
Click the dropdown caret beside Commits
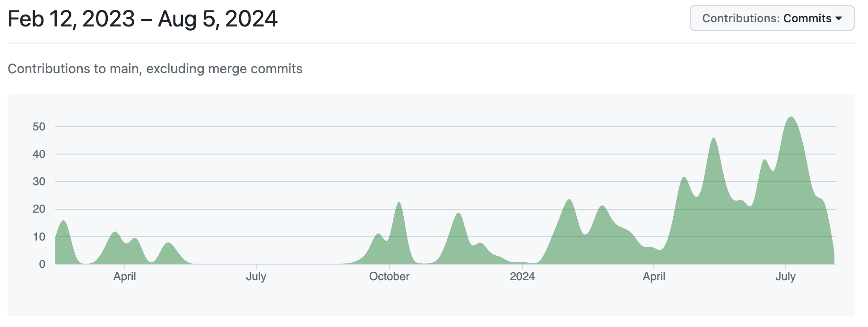(x=839, y=18)
